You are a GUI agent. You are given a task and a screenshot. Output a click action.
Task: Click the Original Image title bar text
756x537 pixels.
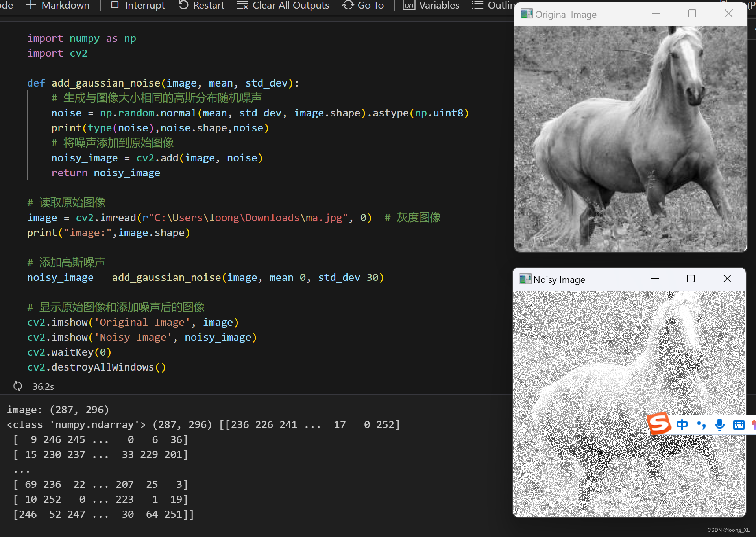[566, 15]
